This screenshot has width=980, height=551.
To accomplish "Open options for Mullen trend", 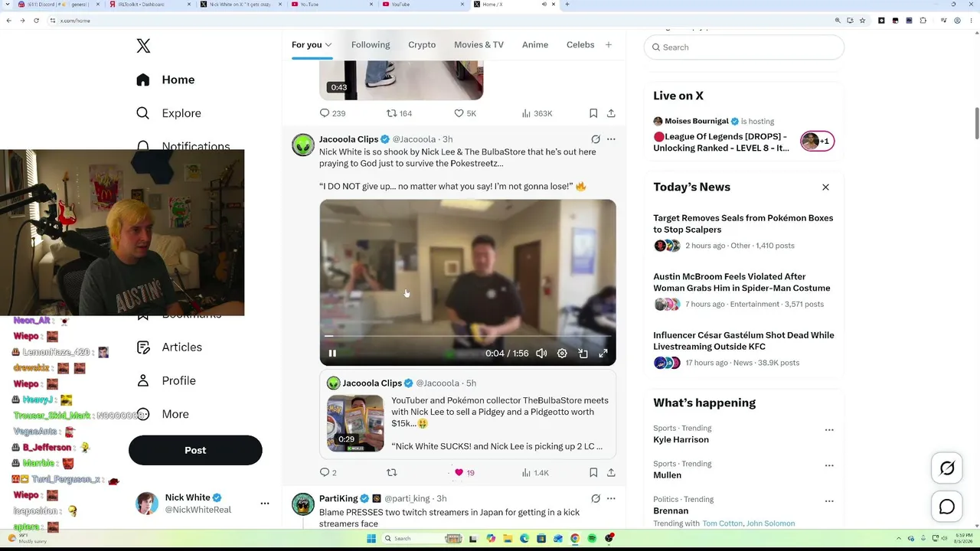I will tap(829, 465).
